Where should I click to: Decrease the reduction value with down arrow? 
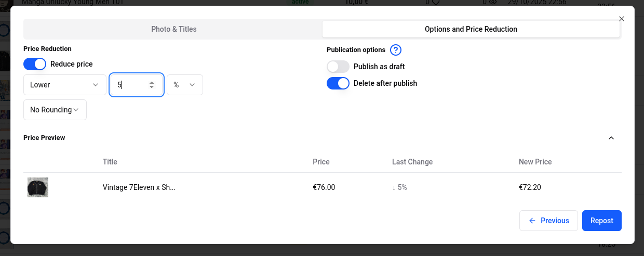(151, 87)
